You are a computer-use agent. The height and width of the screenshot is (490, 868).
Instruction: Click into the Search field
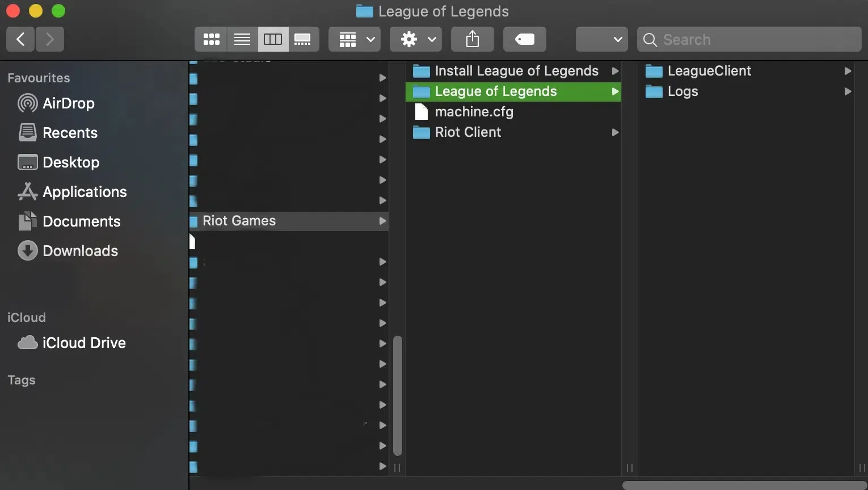[x=749, y=39]
